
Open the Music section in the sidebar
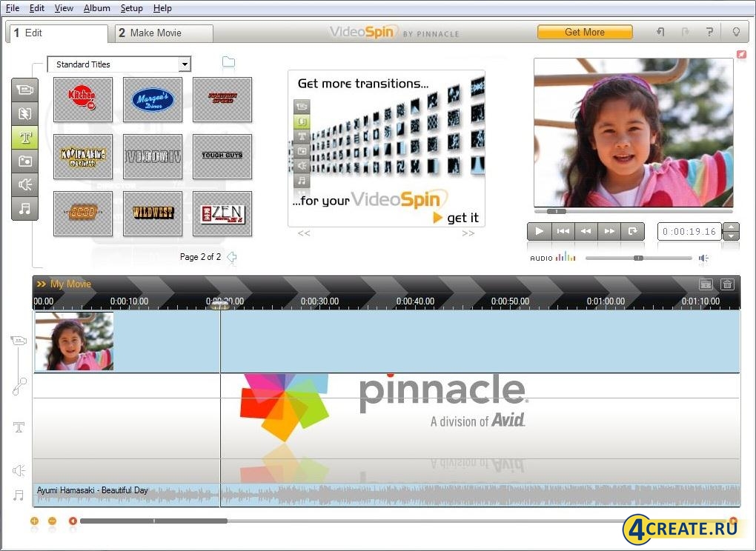pyautogui.click(x=24, y=208)
